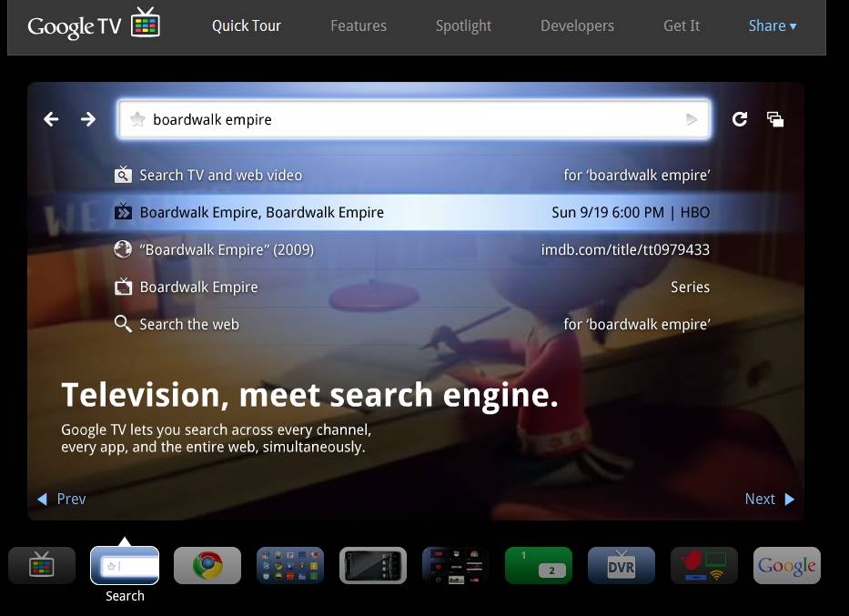This screenshot has width=849, height=616.
Task: Click the bookmark star in search box
Action: click(x=137, y=119)
